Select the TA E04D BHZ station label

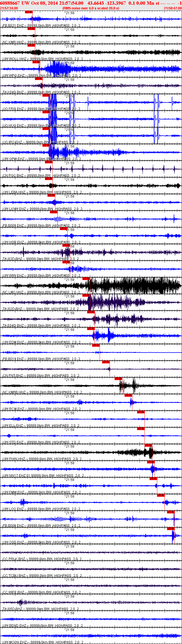(x=41, y=326)
